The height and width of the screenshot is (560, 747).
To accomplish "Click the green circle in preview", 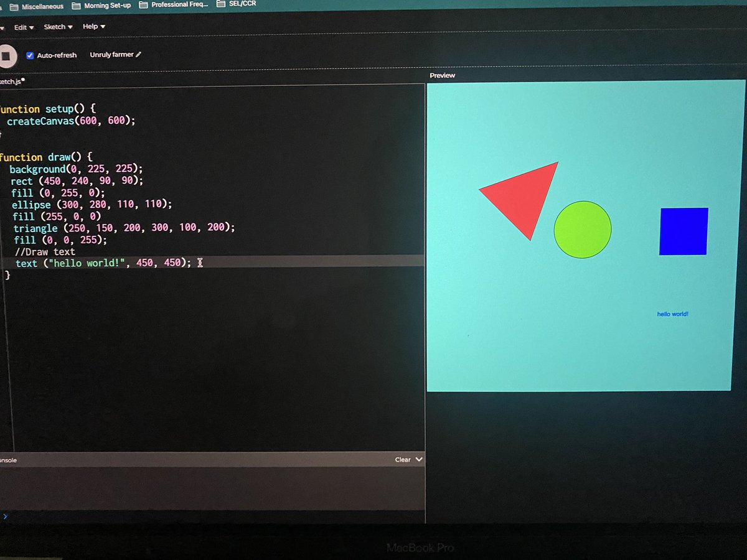I will tap(583, 230).
